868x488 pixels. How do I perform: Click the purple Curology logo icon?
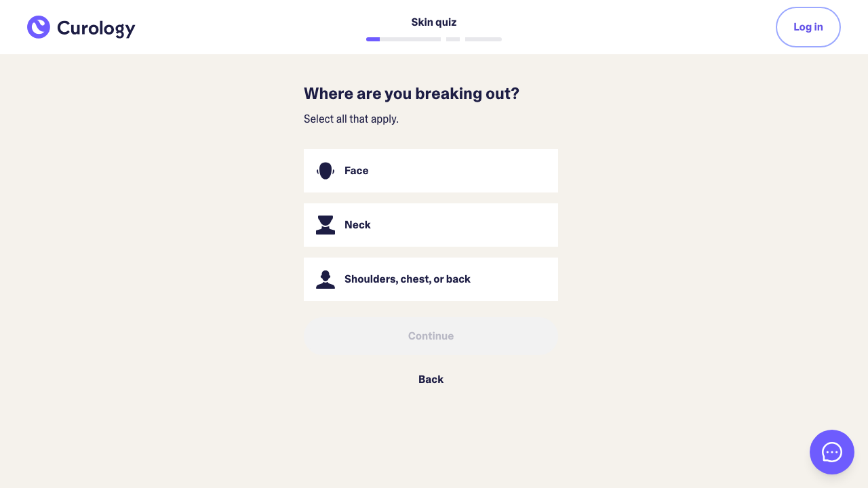click(39, 27)
